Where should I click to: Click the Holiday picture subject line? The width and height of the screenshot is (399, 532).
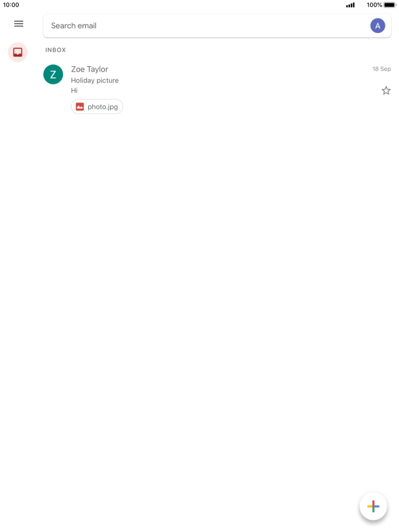click(x=95, y=81)
